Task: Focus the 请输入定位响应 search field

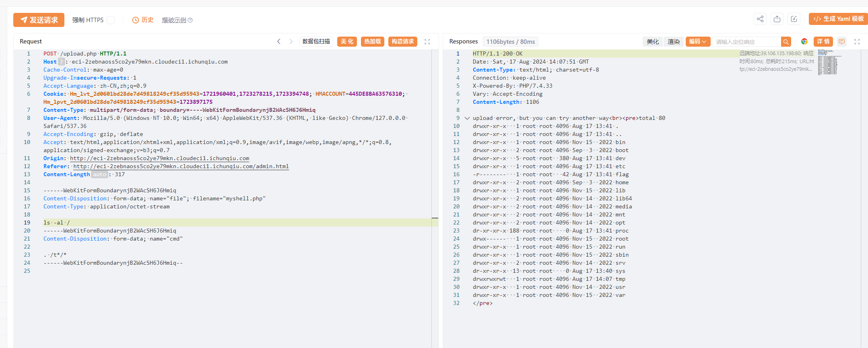Action: coord(746,42)
